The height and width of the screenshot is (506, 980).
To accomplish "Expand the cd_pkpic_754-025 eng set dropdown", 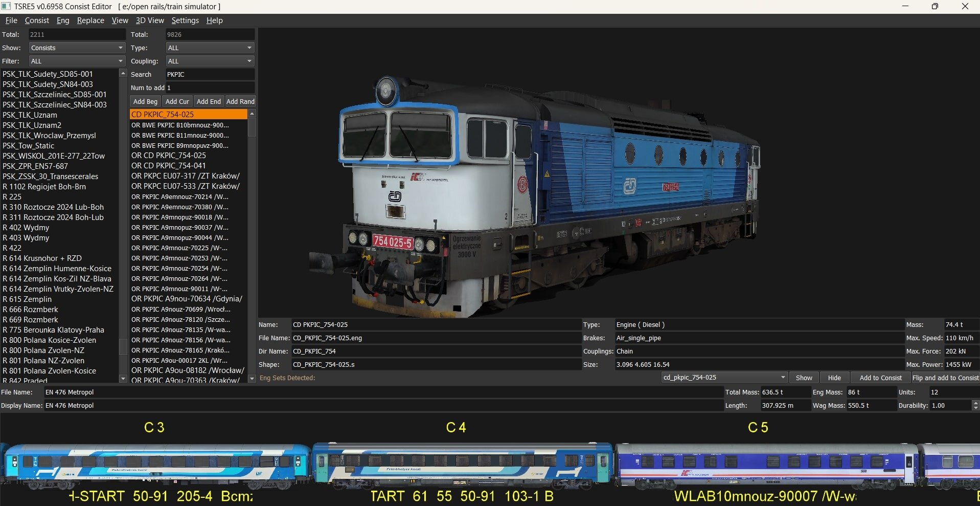I will 784,377.
